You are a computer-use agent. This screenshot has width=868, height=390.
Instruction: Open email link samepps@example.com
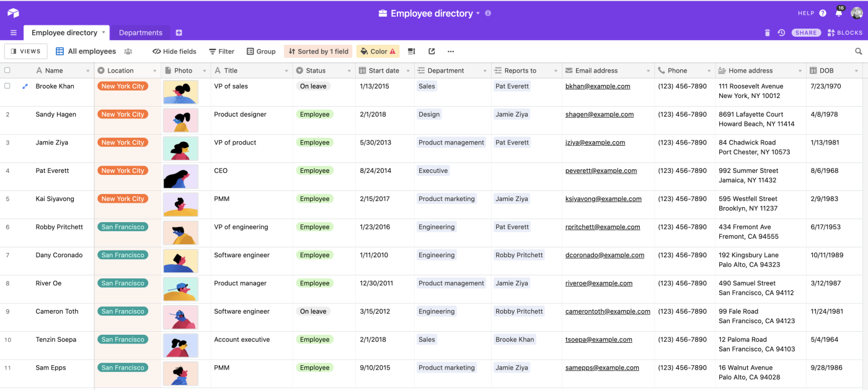[602, 368]
